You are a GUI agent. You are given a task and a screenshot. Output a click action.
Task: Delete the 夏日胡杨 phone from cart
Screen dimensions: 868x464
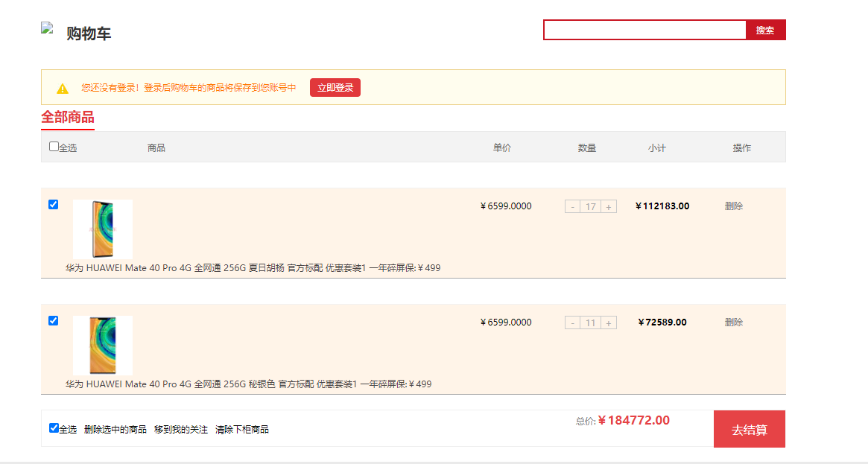click(x=734, y=206)
